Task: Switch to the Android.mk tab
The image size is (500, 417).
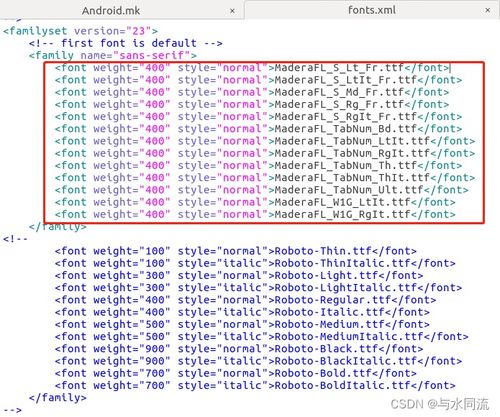Action: pos(111,11)
